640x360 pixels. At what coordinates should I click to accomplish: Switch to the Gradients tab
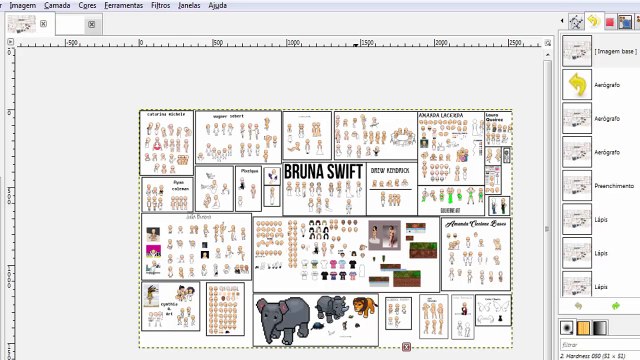600,327
